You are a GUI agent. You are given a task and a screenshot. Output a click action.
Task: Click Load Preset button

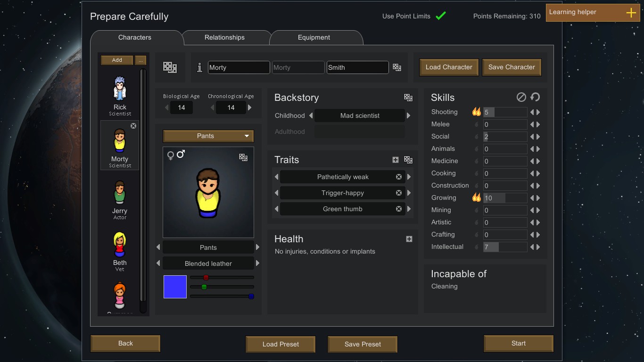point(281,344)
